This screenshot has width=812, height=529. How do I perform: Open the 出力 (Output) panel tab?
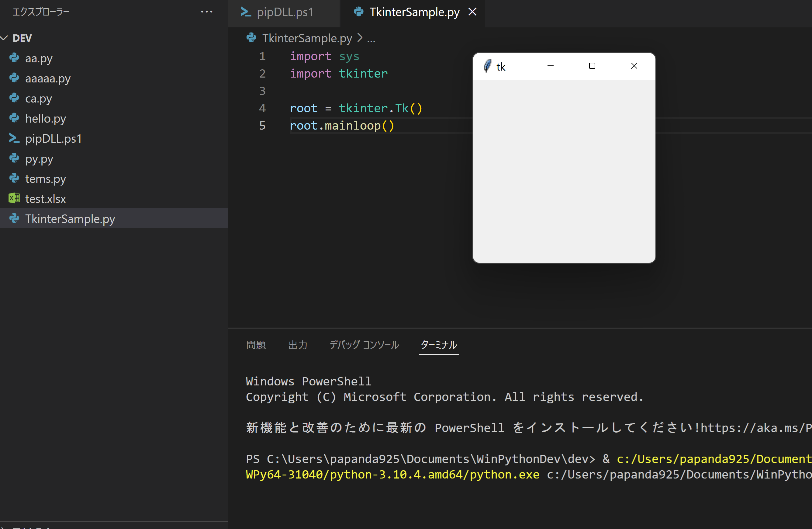pyautogui.click(x=298, y=345)
